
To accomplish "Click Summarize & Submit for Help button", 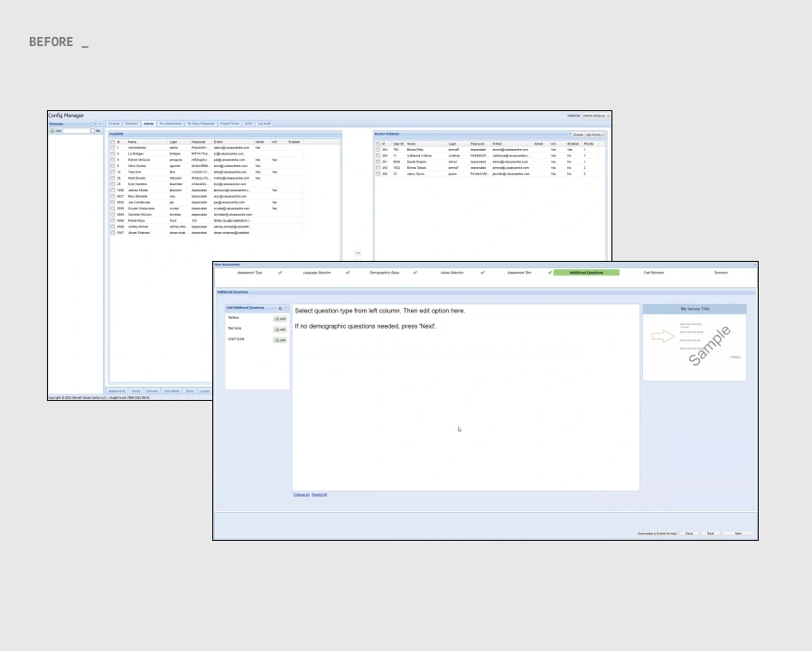I will [x=658, y=534].
